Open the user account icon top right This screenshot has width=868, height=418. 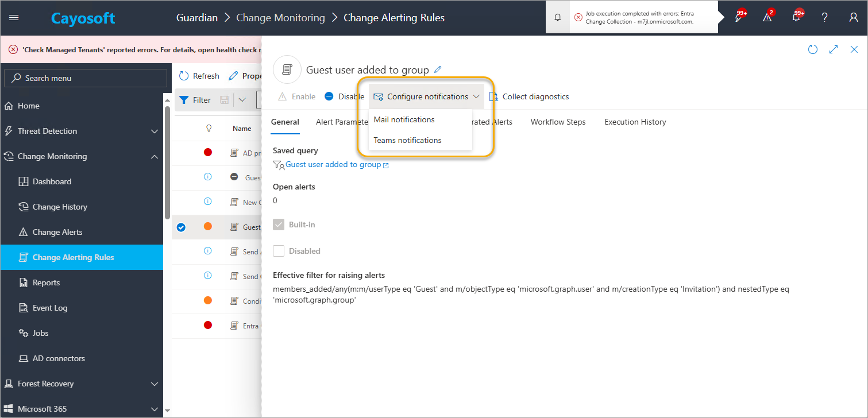click(852, 17)
